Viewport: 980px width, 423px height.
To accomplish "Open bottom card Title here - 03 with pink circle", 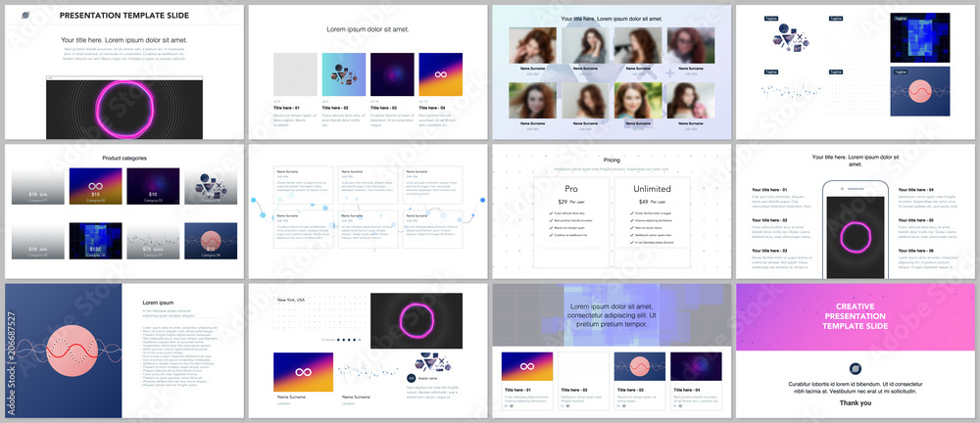I will tap(639, 381).
